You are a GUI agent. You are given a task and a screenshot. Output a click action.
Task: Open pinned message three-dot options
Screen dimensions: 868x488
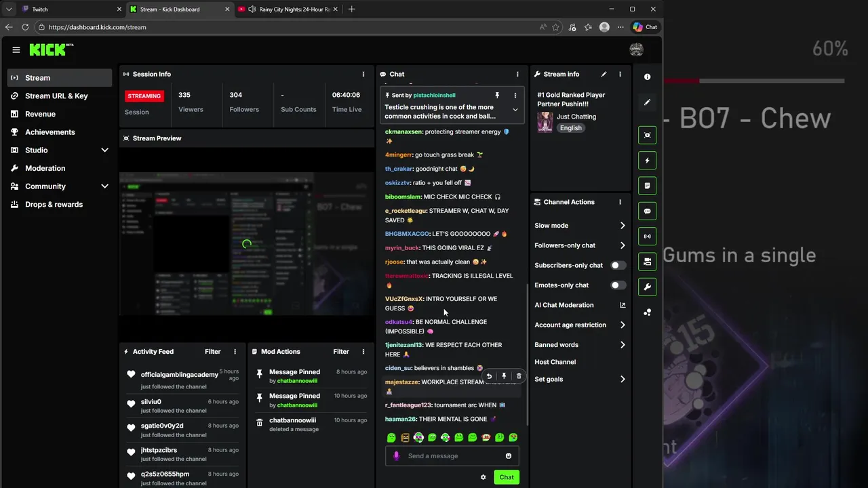pos(515,96)
